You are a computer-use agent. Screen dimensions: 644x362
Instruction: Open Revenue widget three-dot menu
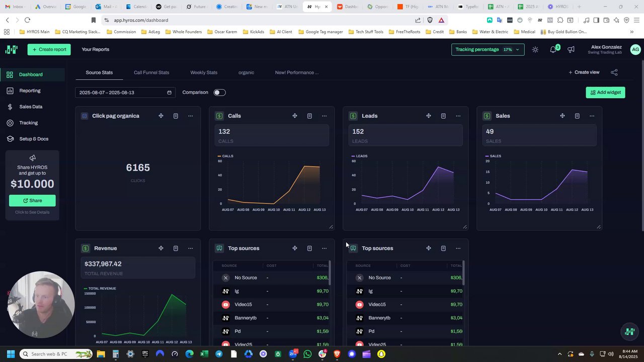(x=190, y=248)
